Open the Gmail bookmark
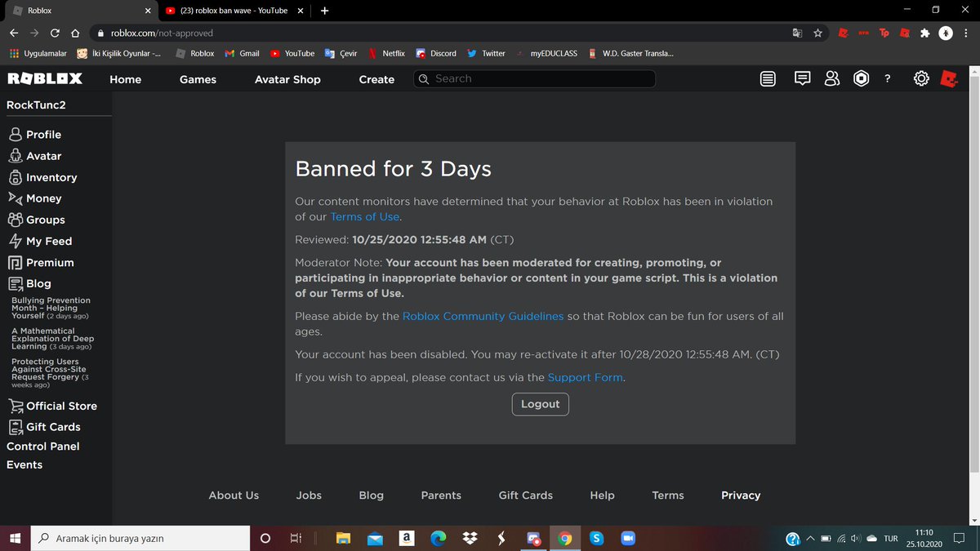The width and height of the screenshot is (980, 551). (242, 53)
